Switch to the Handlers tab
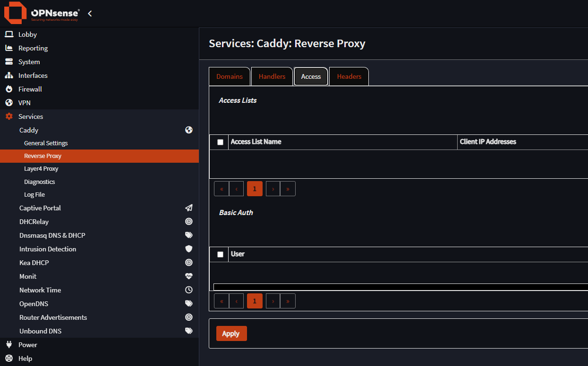The width and height of the screenshot is (588, 366). (272, 76)
